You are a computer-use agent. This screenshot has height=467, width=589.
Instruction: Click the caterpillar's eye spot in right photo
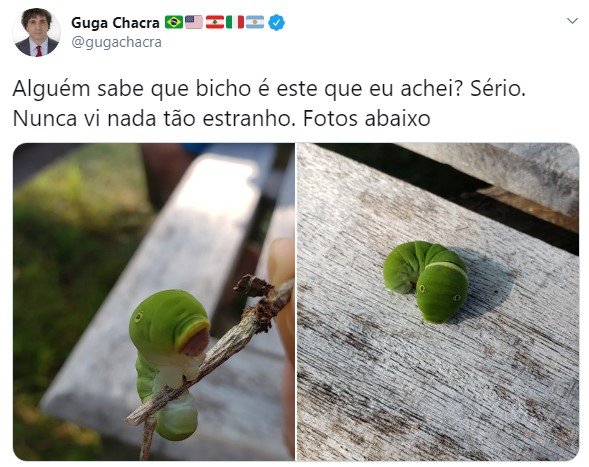(422, 289)
